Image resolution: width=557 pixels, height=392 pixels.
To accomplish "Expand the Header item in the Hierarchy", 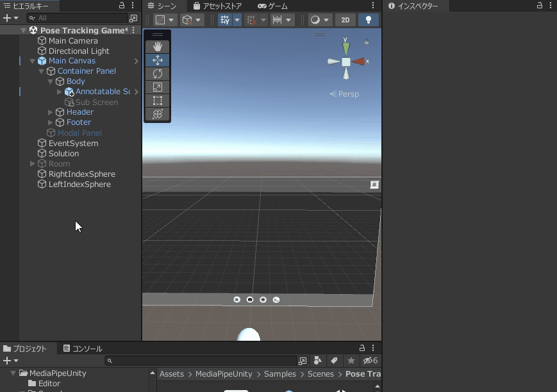I will point(49,111).
